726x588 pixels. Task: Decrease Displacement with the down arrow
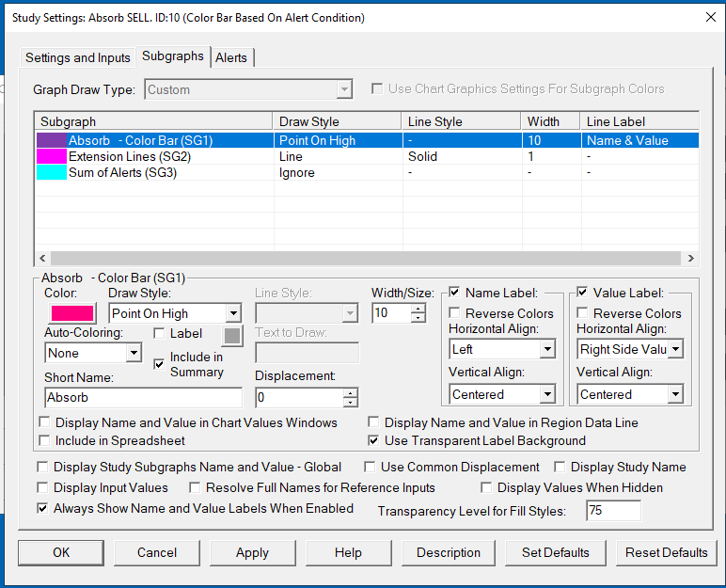350,403
